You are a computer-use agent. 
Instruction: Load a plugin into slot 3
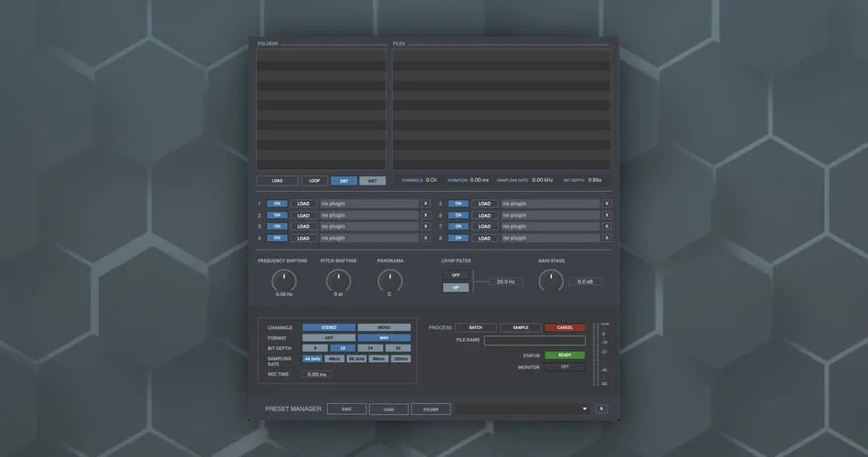(x=303, y=226)
